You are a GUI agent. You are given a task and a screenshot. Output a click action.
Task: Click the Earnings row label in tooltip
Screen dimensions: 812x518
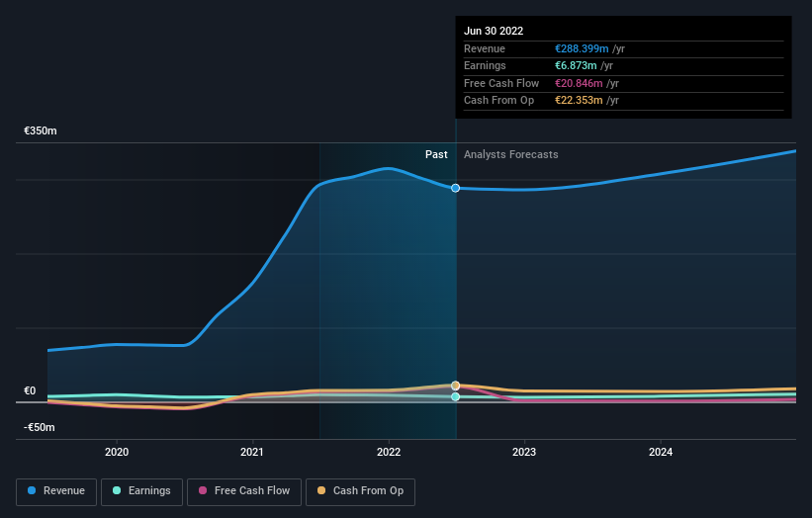pyautogui.click(x=485, y=65)
